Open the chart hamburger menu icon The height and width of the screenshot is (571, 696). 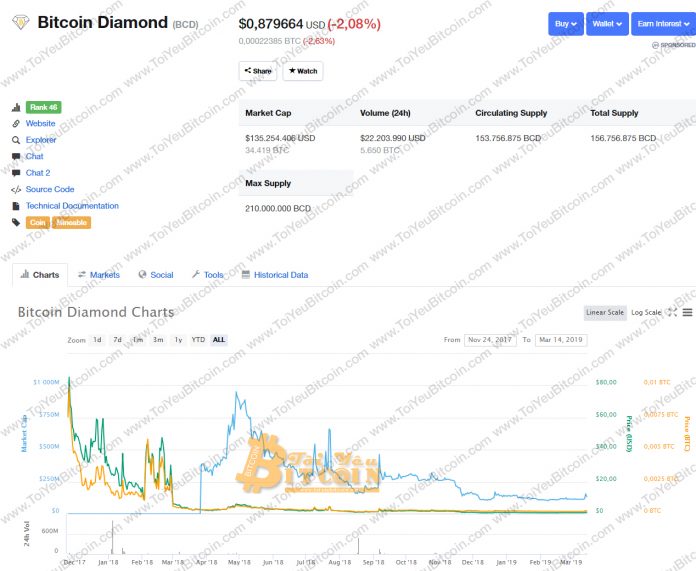pyautogui.click(x=687, y=313)
